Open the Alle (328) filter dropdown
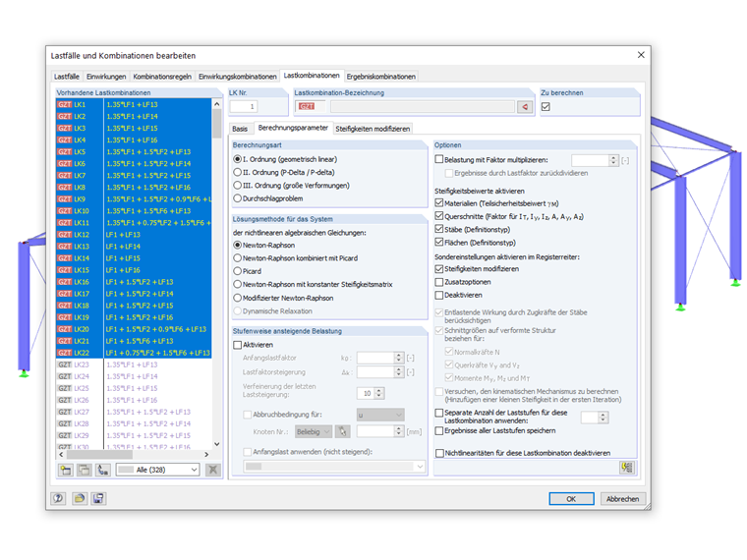747x560 pixels. pos(157,470)
